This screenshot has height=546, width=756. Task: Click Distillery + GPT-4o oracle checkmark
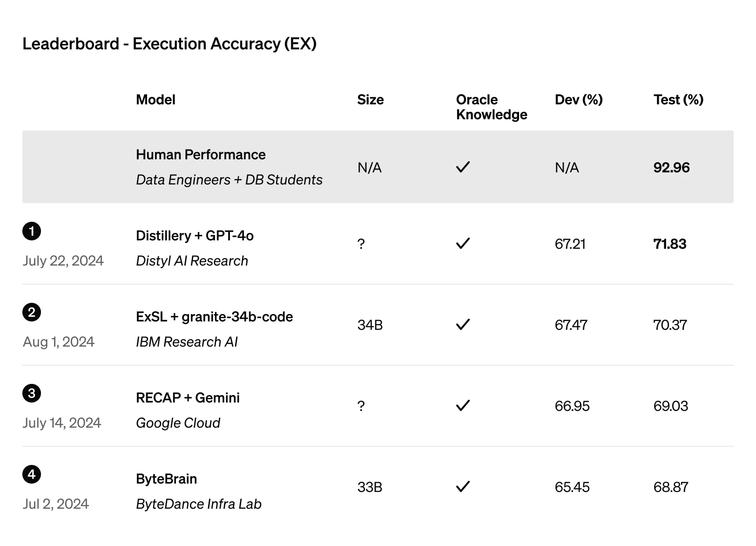pyautogui.click(x=463, y=243)
